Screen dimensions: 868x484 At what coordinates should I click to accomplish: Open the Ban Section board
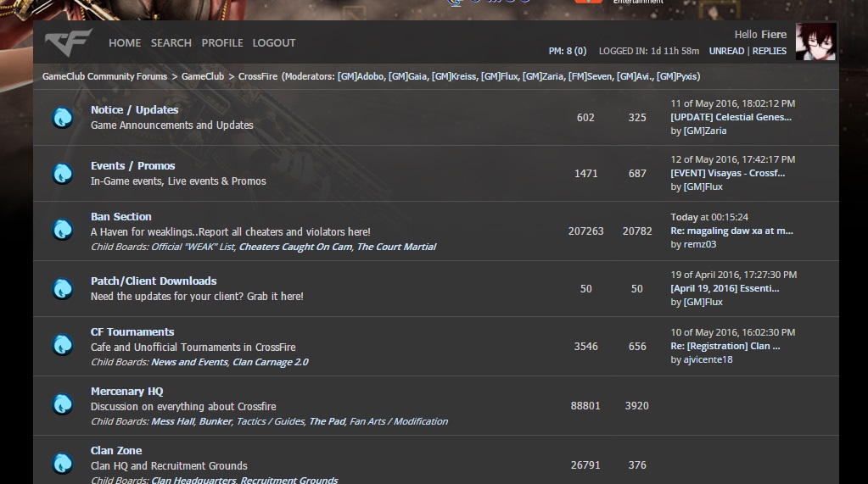(121, 216)
